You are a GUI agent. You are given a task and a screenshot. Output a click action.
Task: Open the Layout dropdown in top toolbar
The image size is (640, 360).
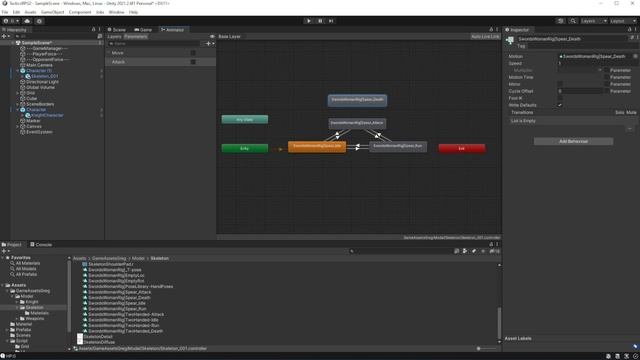point(623,21)
